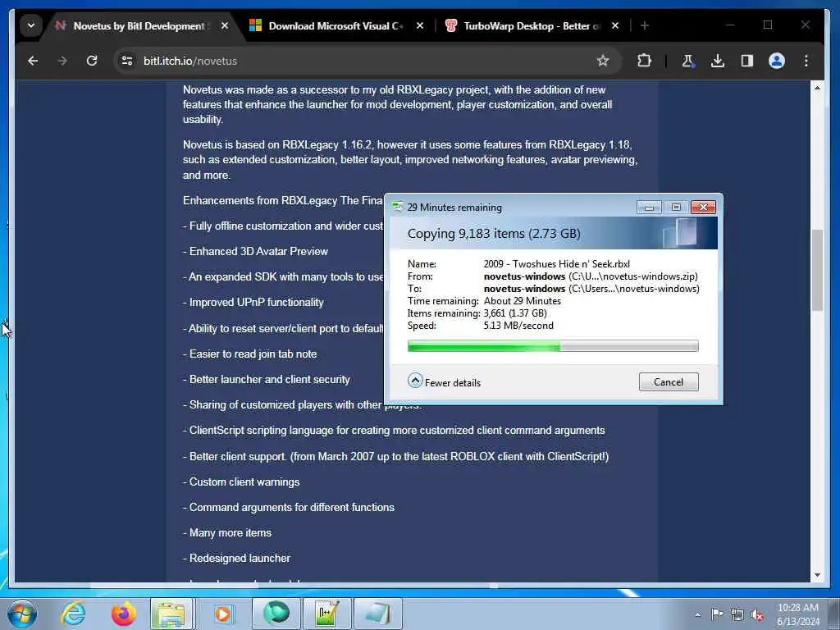Click the copy progress bar
840x630 pixels.
(x=553, y=346)
